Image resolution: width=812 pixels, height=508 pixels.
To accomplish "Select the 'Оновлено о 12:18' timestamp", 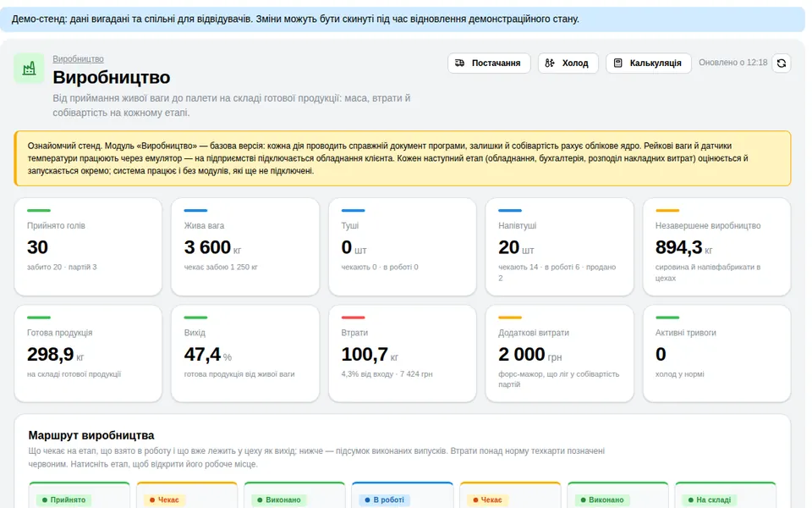I will tap(732, 63).
